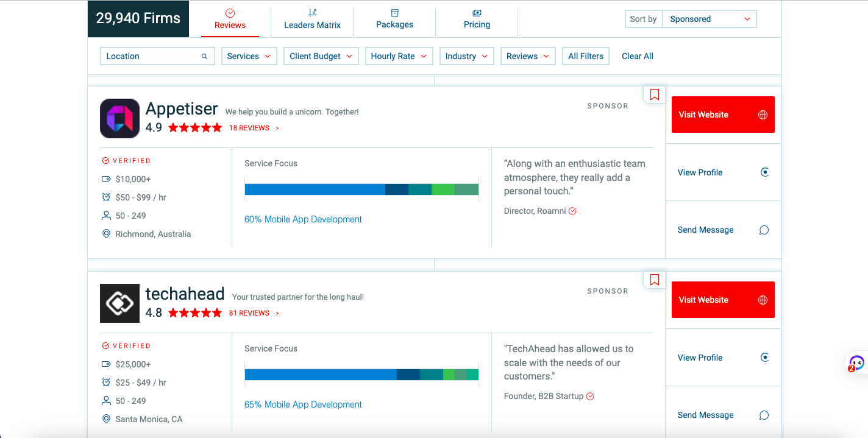Open Appetiser's 18 REVIEWS link

tap(250, 127)
